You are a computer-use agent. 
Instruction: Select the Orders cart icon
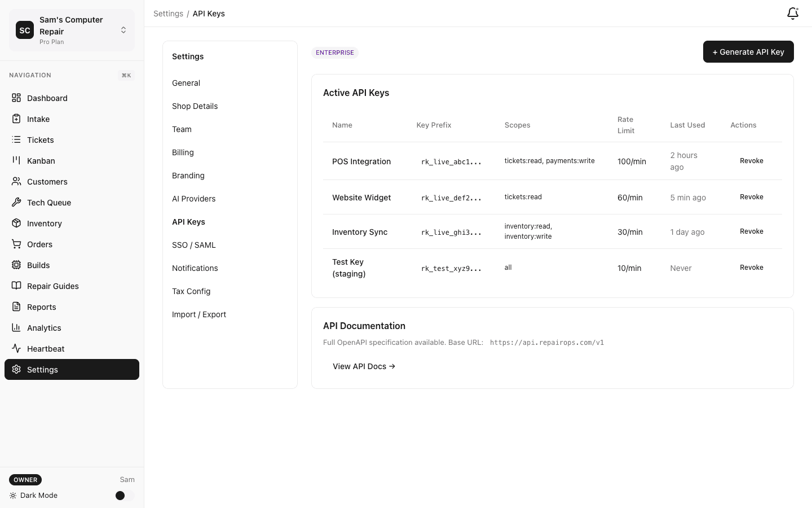tap(16, 244)
